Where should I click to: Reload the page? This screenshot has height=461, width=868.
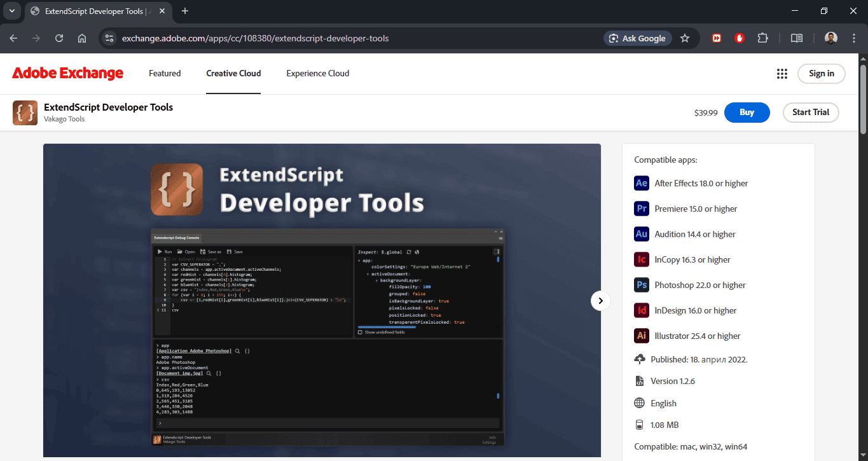point(59,38)
